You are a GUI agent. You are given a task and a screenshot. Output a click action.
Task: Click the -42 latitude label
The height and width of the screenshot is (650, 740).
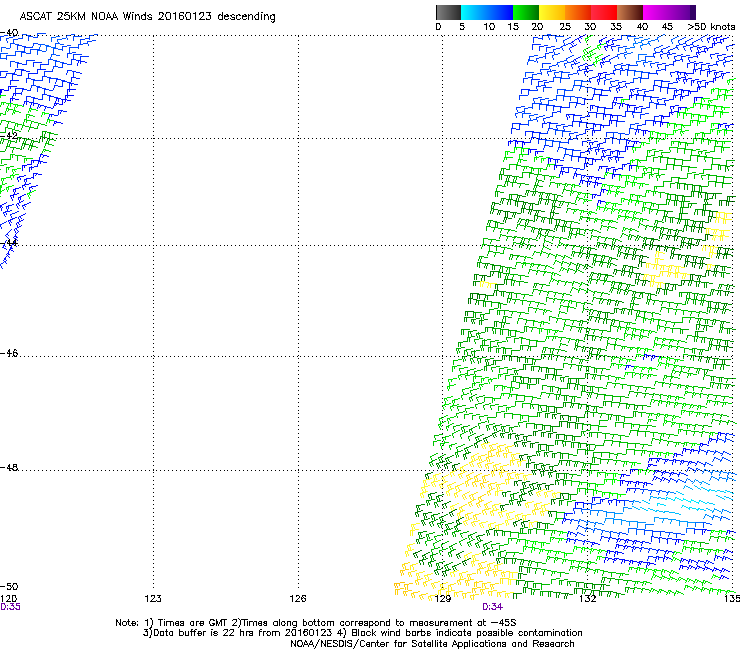click(x=9, y=135)
